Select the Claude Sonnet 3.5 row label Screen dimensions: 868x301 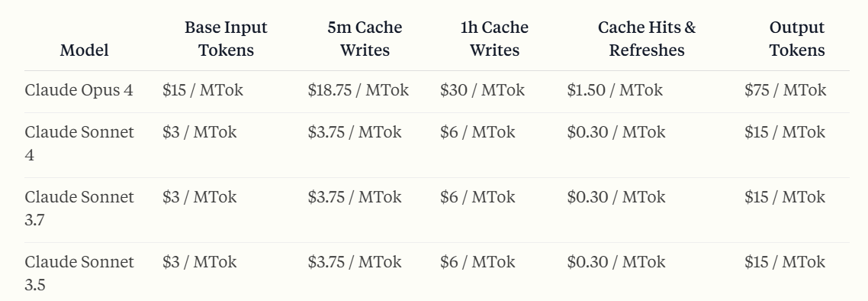point(79,273)
